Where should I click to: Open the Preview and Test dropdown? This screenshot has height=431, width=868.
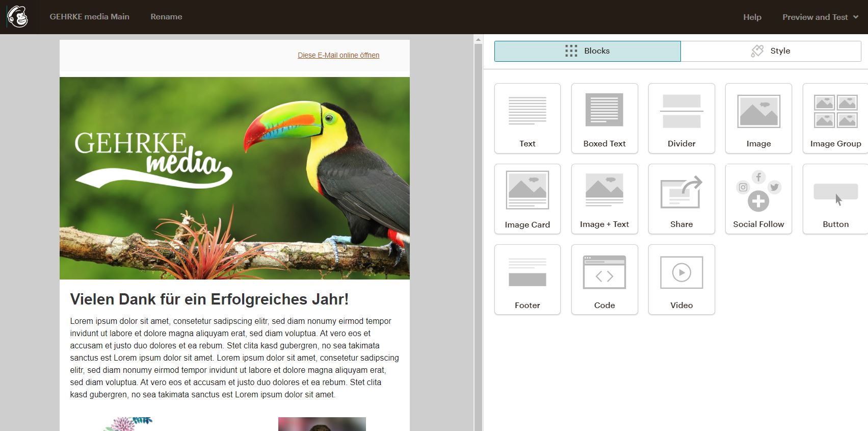820,17
